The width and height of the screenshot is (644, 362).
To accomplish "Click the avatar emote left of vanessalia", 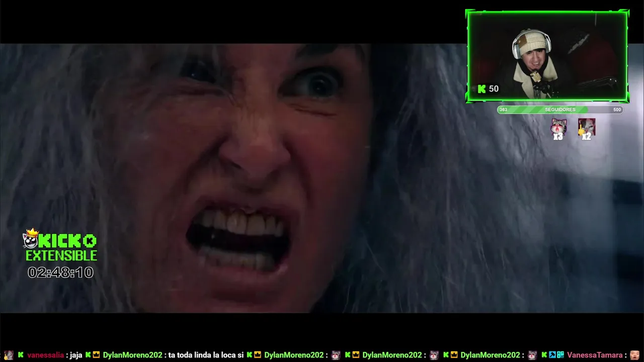I will coord(9,355).
